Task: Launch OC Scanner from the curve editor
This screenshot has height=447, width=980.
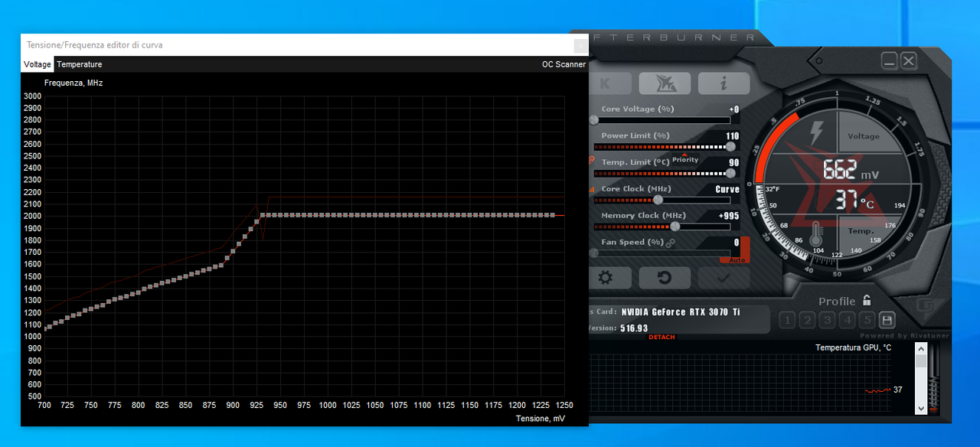Action: pos(563,64)
